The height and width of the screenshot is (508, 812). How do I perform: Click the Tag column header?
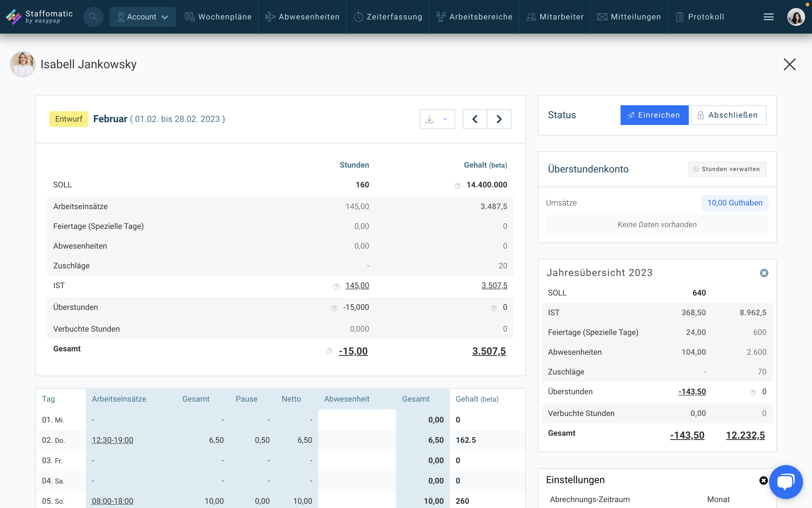pos(48,399)
